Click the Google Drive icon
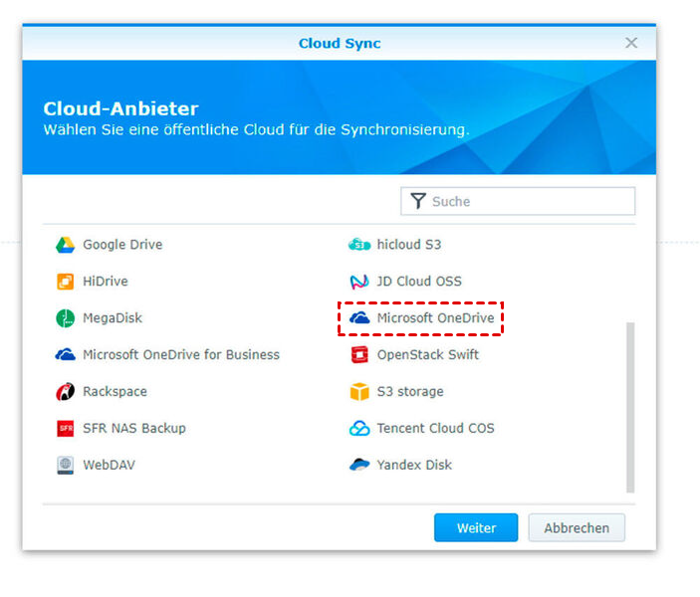This screenshot has height=597, width=700. click(x=65, y=245)
